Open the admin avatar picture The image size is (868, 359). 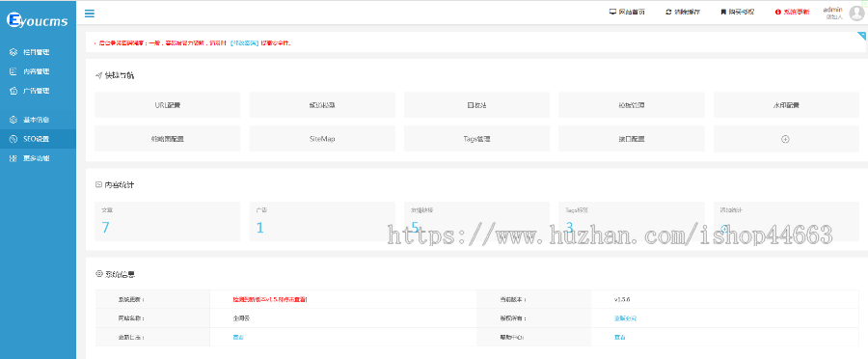(856, 14)
